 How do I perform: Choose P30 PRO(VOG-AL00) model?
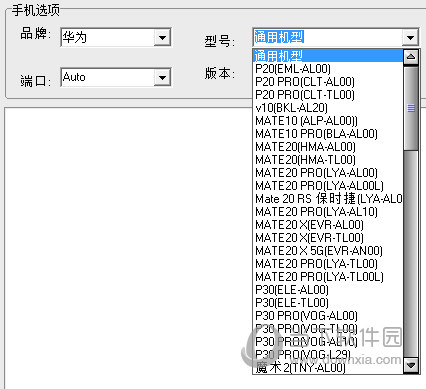328,316
